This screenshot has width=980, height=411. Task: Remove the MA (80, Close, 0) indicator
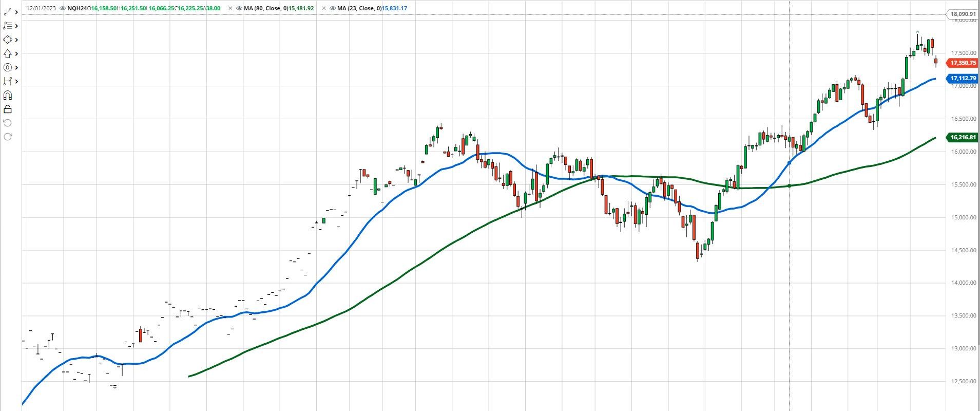(230, 8)
